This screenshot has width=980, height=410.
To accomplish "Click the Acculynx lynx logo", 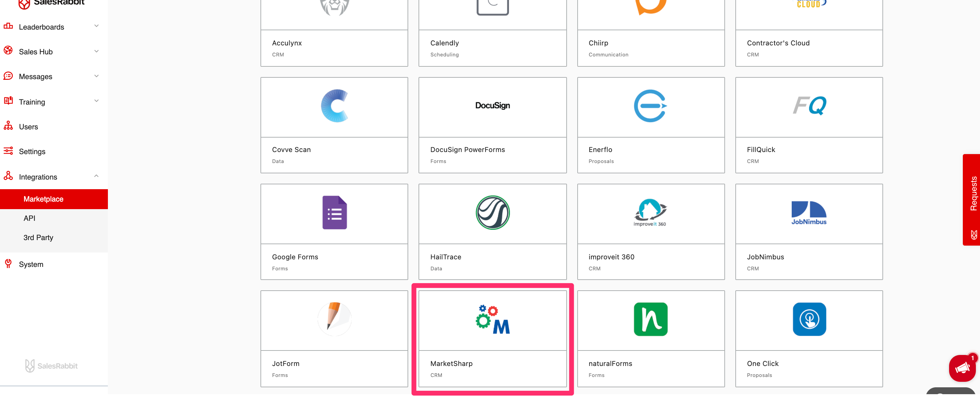I will 334,7.
